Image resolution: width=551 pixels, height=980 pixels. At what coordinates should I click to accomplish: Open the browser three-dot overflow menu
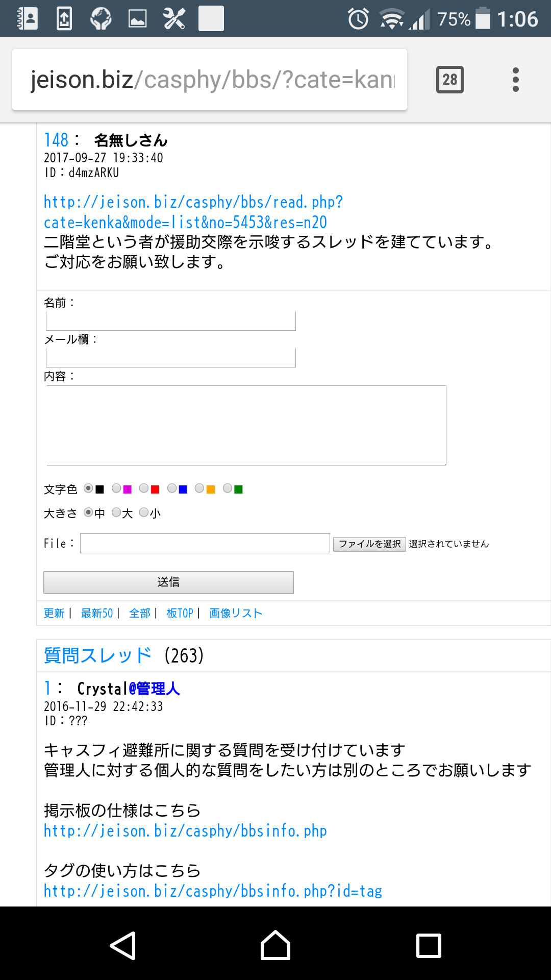click(515, 80)
